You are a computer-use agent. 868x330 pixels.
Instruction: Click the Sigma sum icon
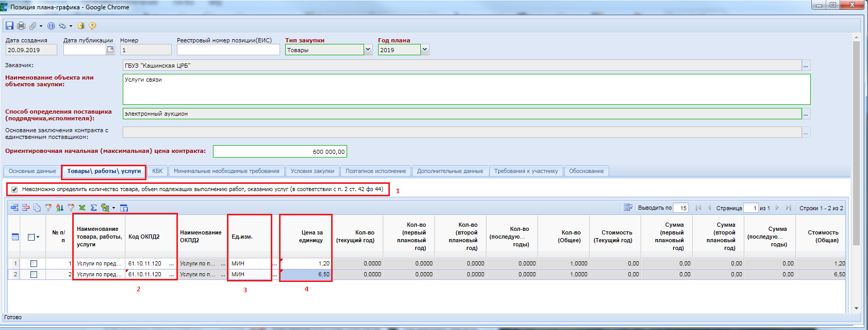(93, 208)
